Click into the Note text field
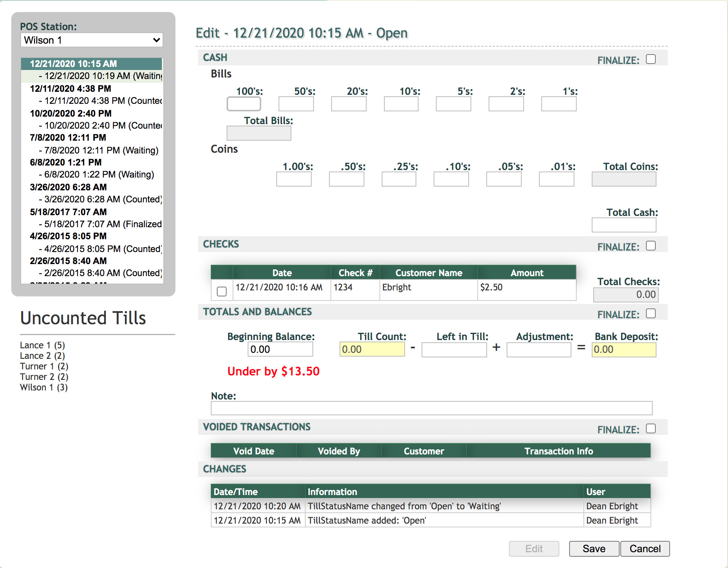 431,408
